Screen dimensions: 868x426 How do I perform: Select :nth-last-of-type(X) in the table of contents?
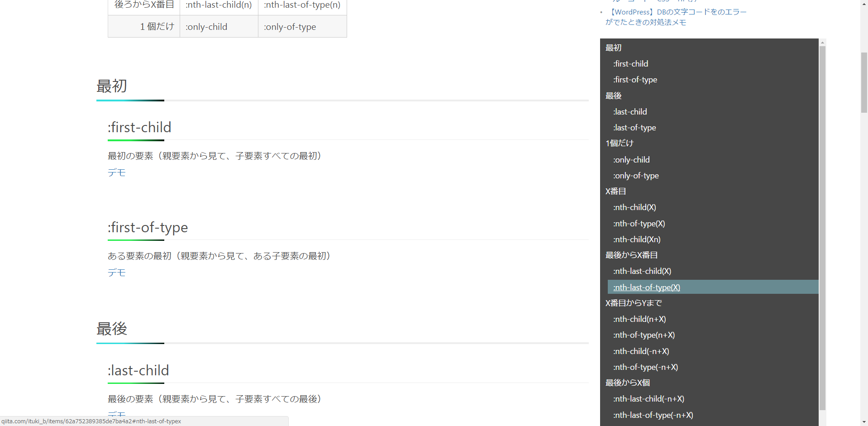tap(646, 287)
